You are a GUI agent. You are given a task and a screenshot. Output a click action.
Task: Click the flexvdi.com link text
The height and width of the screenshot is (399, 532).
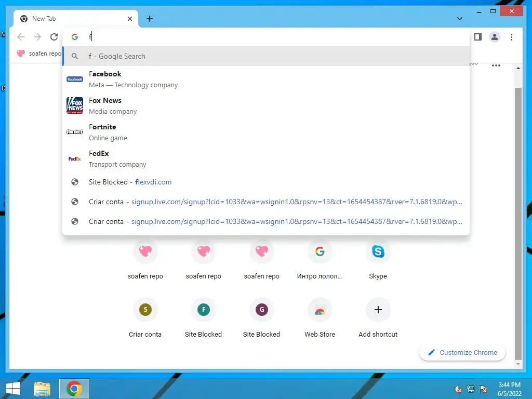pos(153,182)
